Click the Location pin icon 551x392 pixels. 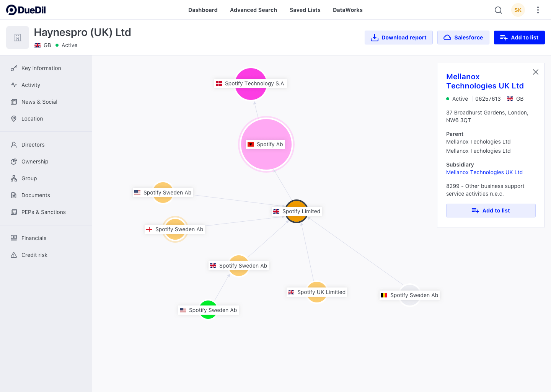pyautogui.click(x=14, y=119)
